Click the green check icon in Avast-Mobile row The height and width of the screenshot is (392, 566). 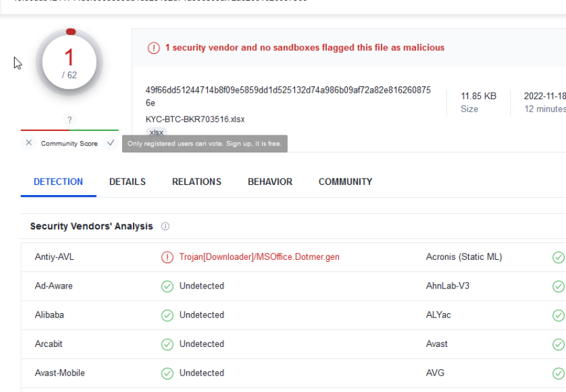[x=167, y=373]
